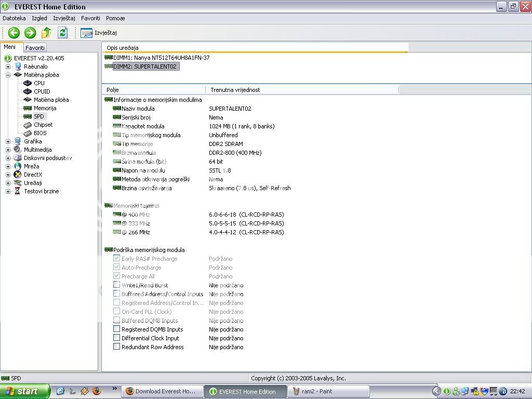Toggle Write1/Read Burst checkbox
Image resolution: width=532 pixels, height=399 pixels.
(116, 285)
